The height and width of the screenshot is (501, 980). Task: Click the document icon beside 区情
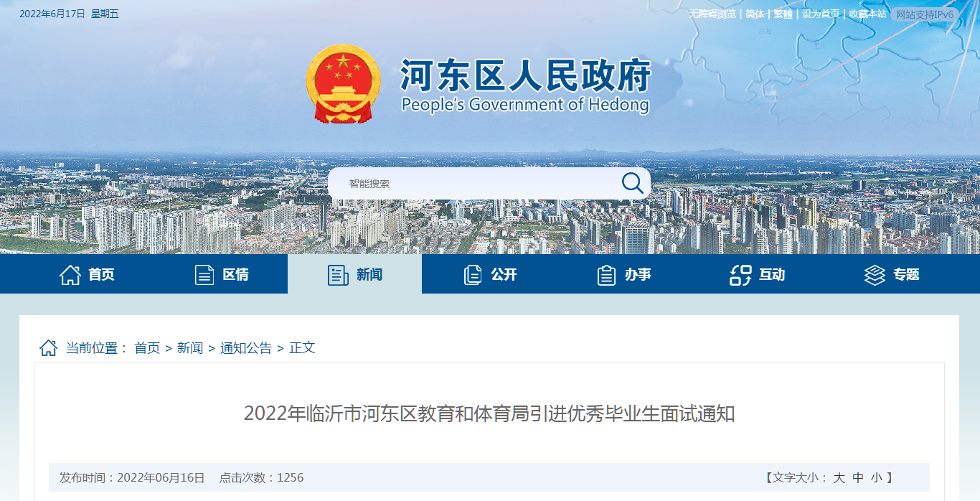pyautogui.click(x=204, y=274)
